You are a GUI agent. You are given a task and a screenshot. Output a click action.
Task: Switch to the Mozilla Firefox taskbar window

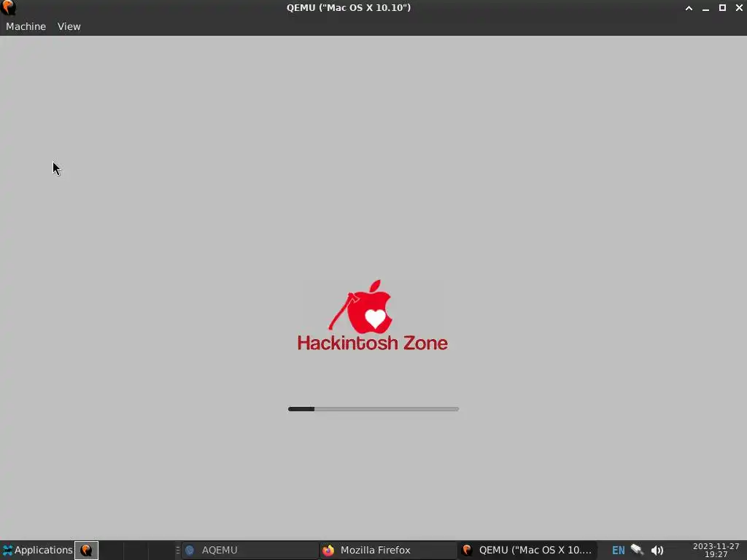point(388,551)
